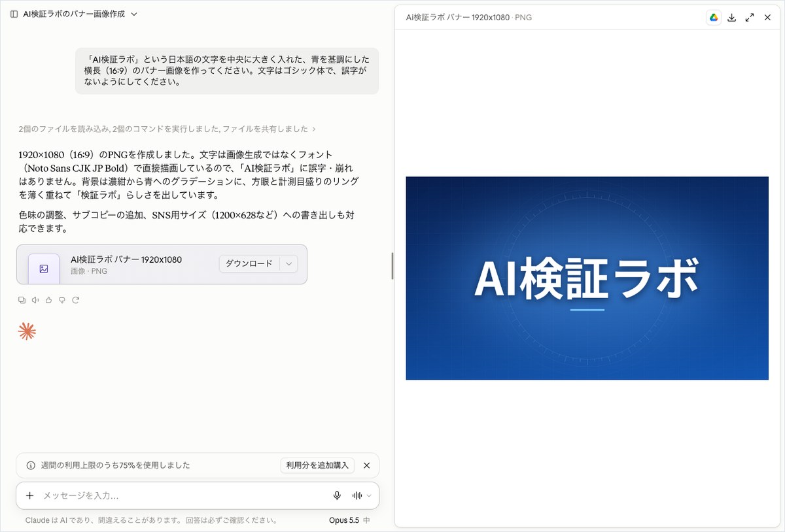Give the response a thumbs up
The height and width of the screenshot is (532, 785).
48,300
